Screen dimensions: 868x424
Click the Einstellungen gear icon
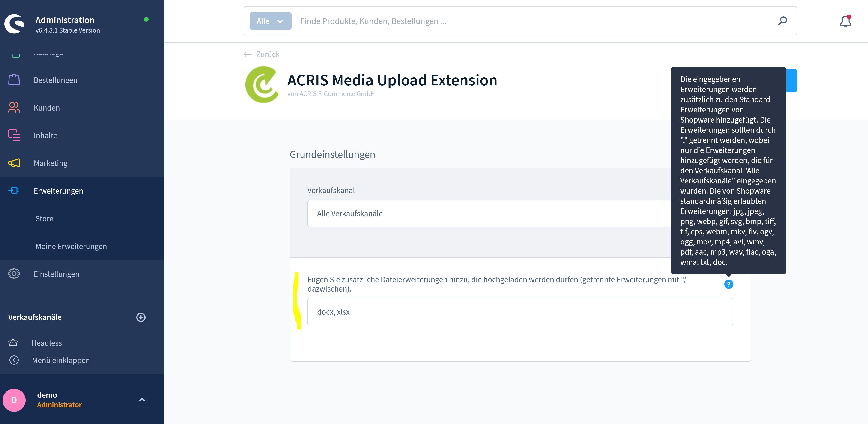14,274
